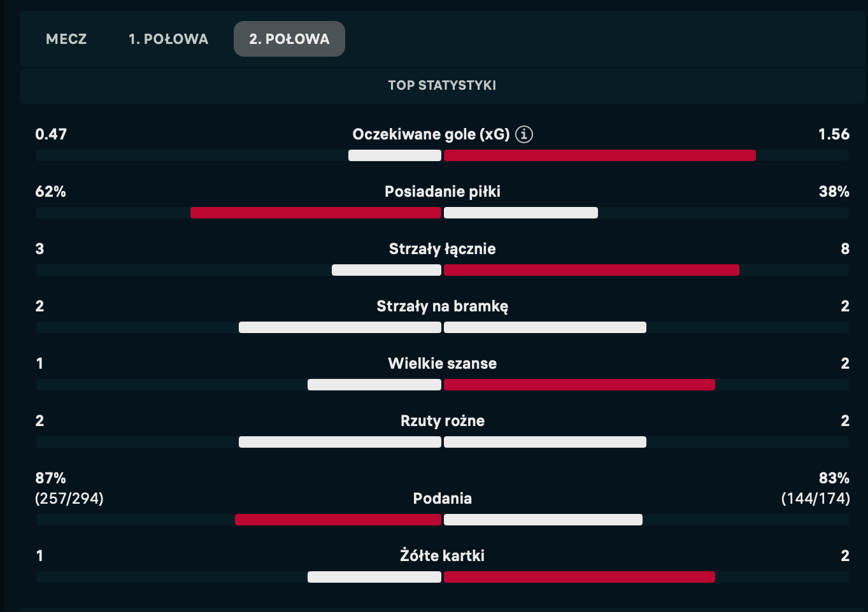The image size is (868, 612).
Task: Open the 1. POŁOWA tab
Action: click(x=168, y=39)
